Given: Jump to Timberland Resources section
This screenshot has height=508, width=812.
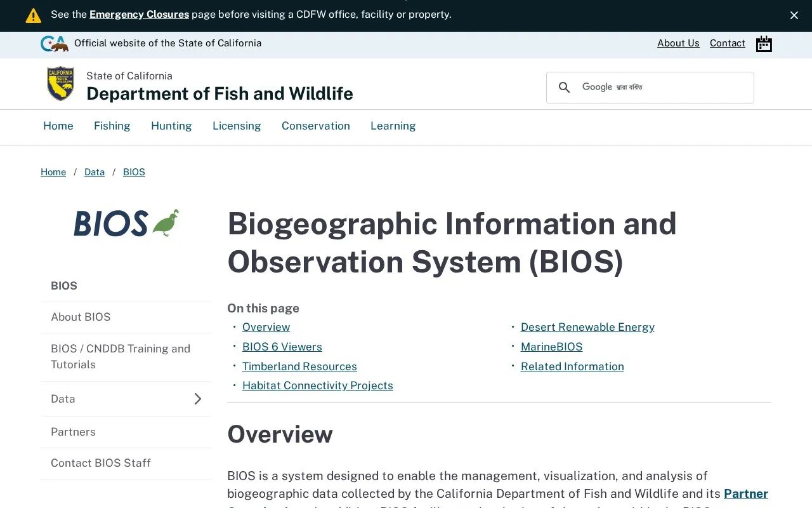Looking at the screenshot, I should coord(299,366).
